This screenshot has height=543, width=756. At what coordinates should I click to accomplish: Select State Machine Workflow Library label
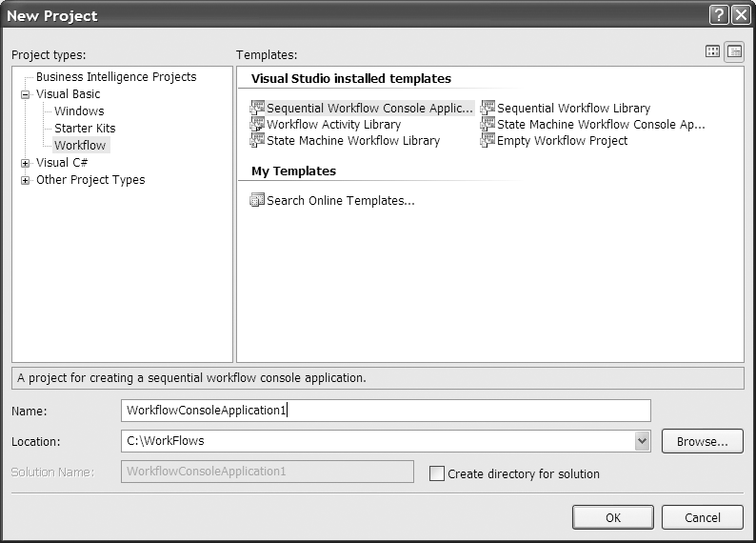pos(353,141)
